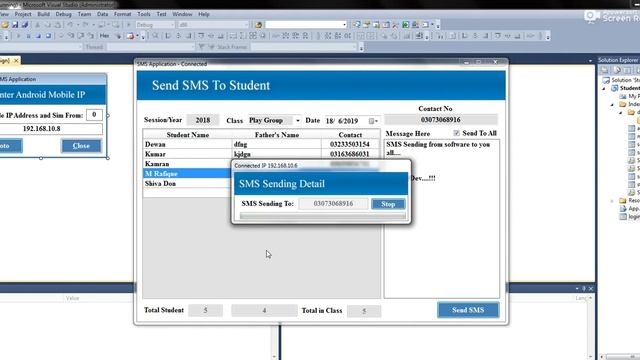This screenshot has height=360, width=640.
Task: Collapse the Student project node in Solution Explorer
Action: click(604, 88)
